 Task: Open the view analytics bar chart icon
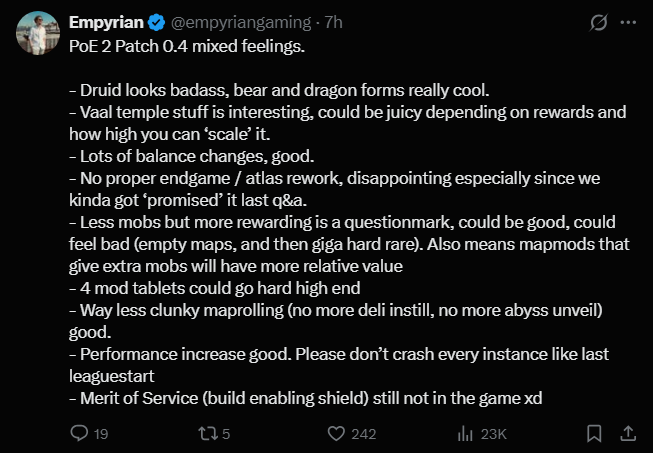tap(465, 433)
